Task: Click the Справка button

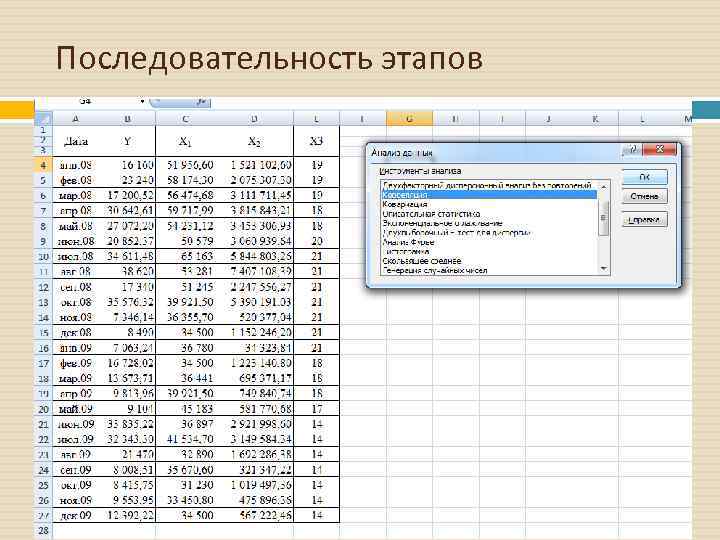Action: 644,220
